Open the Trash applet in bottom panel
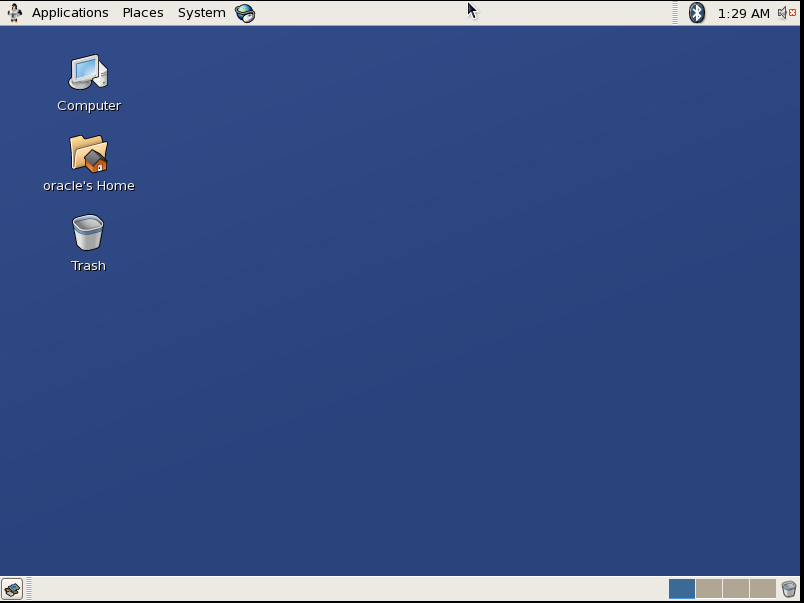The width and height of the screenshot is (804, 603). (789, 589)
